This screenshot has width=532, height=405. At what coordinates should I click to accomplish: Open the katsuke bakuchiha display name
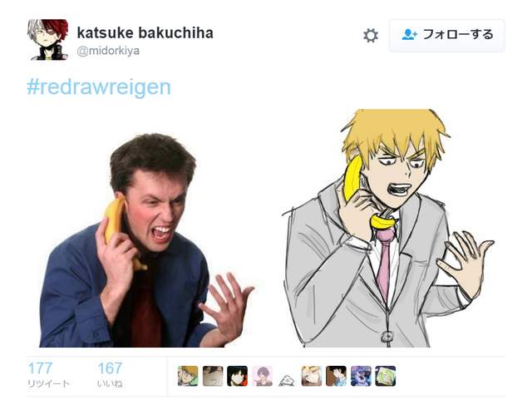click(145, 32)
